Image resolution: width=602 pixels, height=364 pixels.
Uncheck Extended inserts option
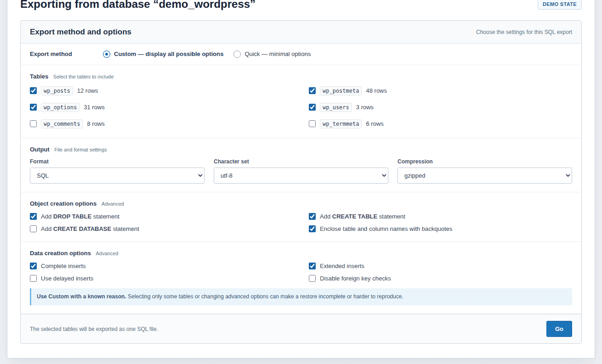click(x=312, y=266)
